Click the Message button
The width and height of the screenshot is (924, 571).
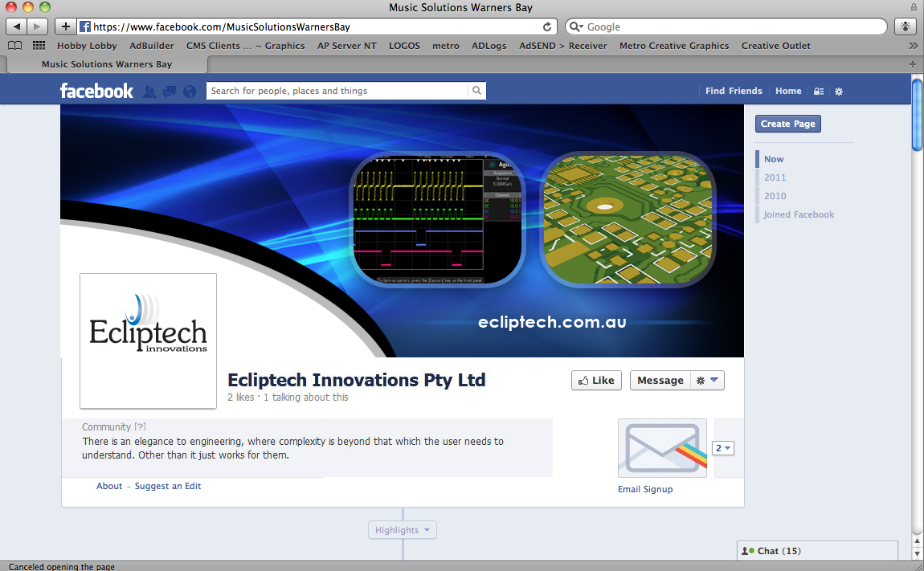660,380
